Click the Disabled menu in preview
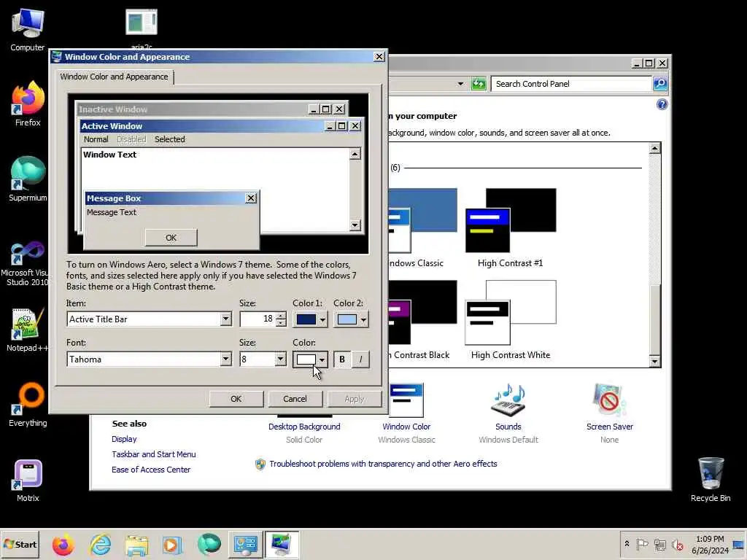747x560 pixels. [x=131, y=139]
